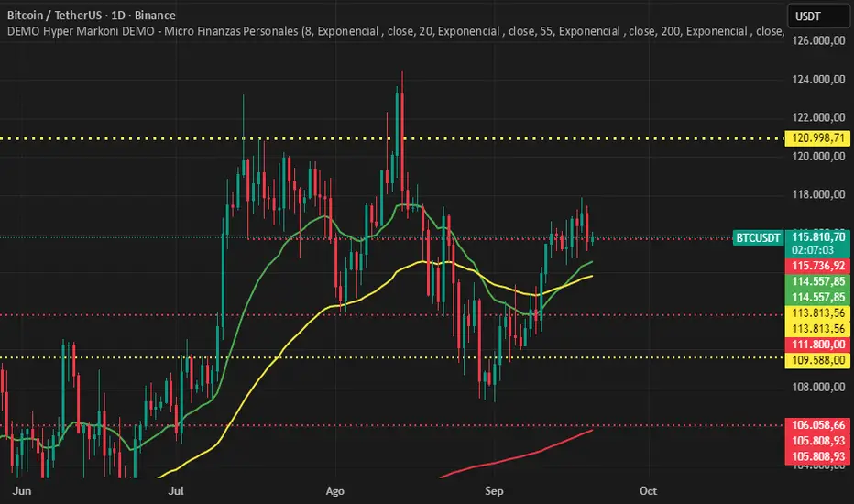
Task: Click the 122.000,00 price scale value
Action: click(x=818, y=117)
